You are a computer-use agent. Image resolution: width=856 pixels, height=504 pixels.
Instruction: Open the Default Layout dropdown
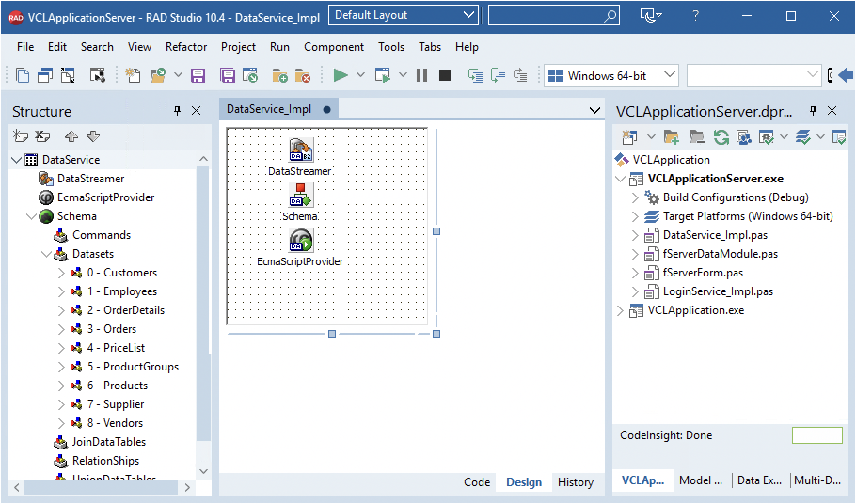404,15
